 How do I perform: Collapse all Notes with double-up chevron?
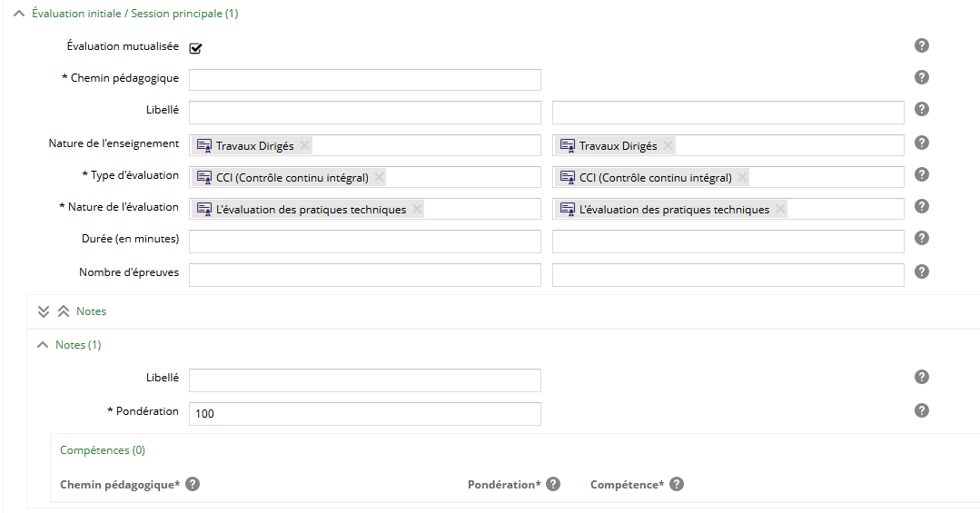64,311
